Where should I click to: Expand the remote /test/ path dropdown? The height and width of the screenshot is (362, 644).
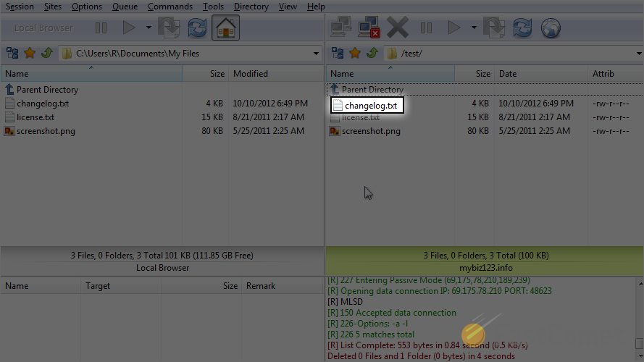point(638,53)
